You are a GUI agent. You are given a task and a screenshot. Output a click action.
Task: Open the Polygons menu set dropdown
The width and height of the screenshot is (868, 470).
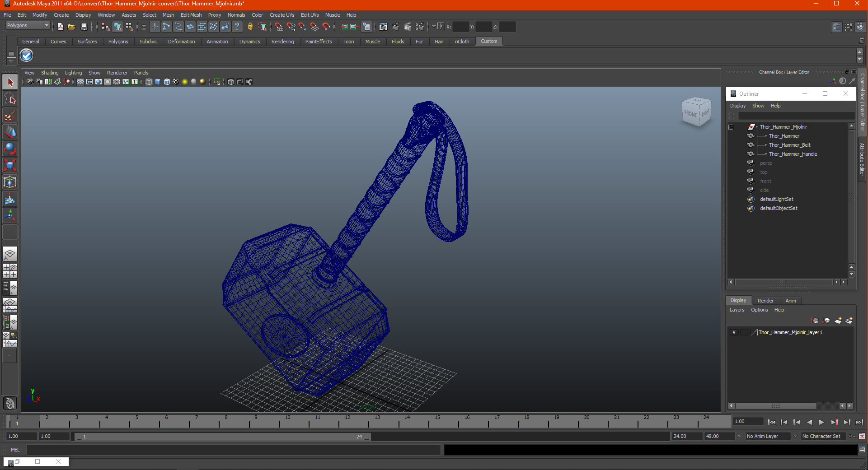27,26
